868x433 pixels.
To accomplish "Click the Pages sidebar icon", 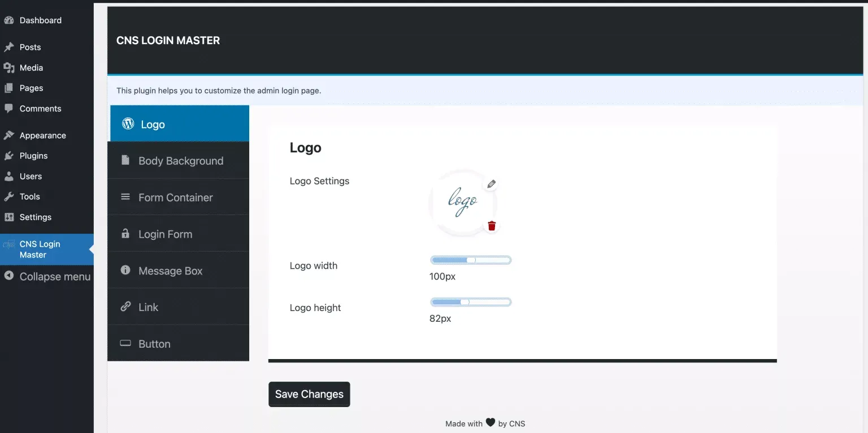I will [x=10, y=88].
